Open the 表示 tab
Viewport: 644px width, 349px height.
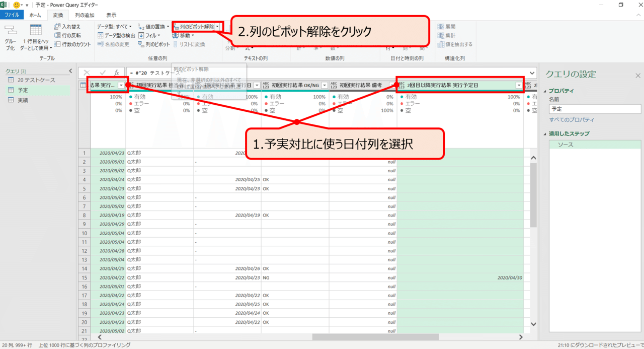(x=111, y=15)
